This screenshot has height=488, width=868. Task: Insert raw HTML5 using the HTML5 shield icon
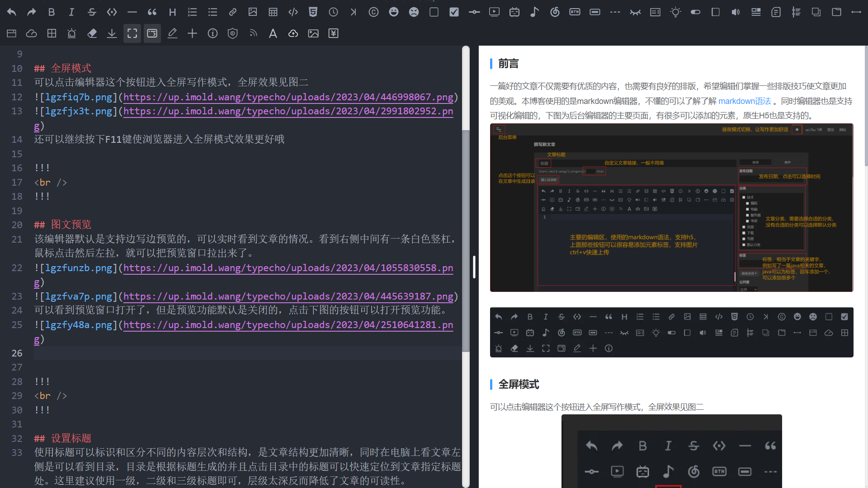tap(313, 12)
